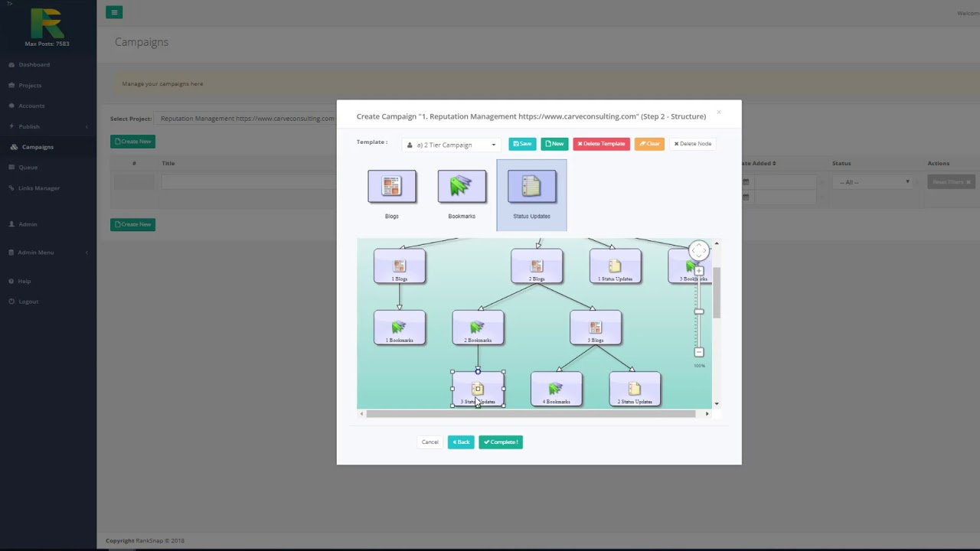Open Campaigns in the sidebar
This screenshot has width=980, height=551.
coord(38,147)
